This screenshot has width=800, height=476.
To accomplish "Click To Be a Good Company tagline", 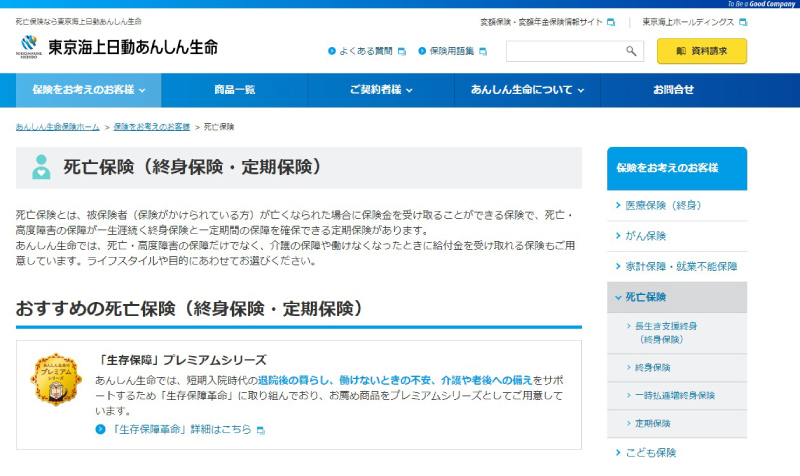I will 761,4.
